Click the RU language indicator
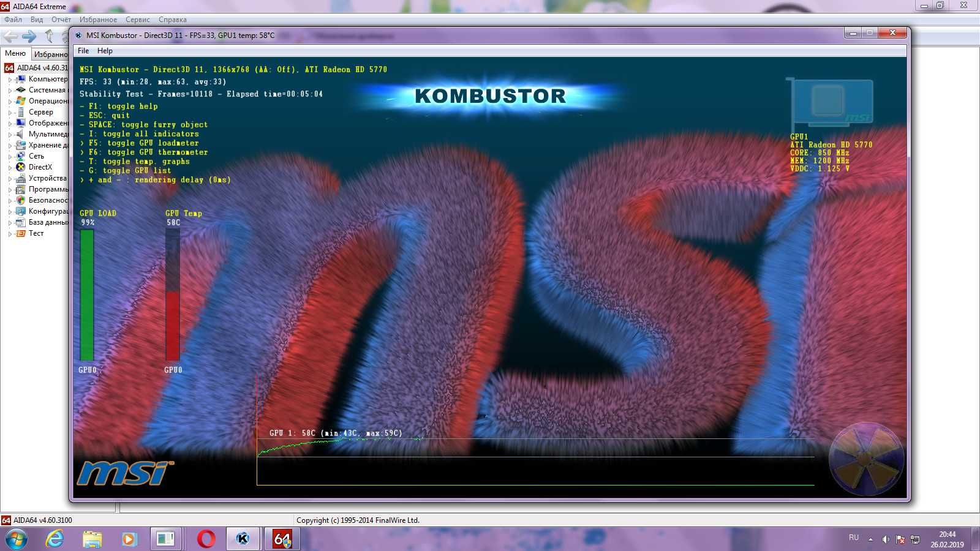Viewport: 980px width, 551px height. coord(854,538)
